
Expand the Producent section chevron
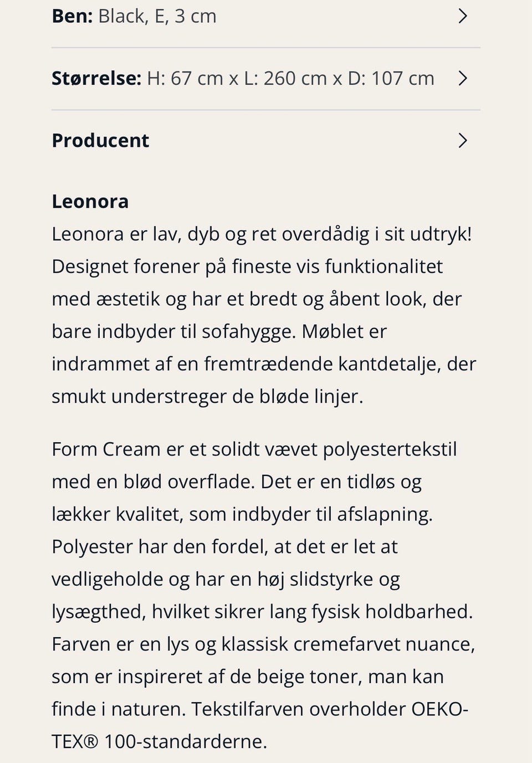[x=463, y=141]
